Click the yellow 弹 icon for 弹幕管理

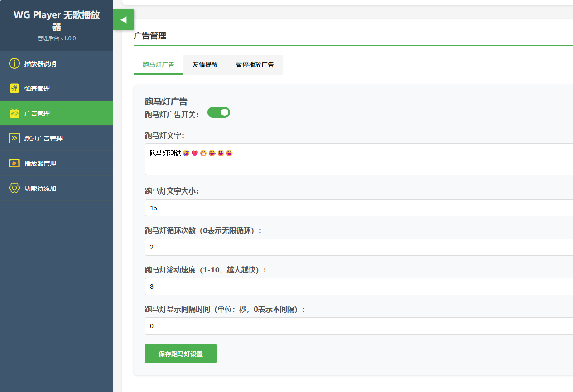pyautogui.click(x=14, y=88)
